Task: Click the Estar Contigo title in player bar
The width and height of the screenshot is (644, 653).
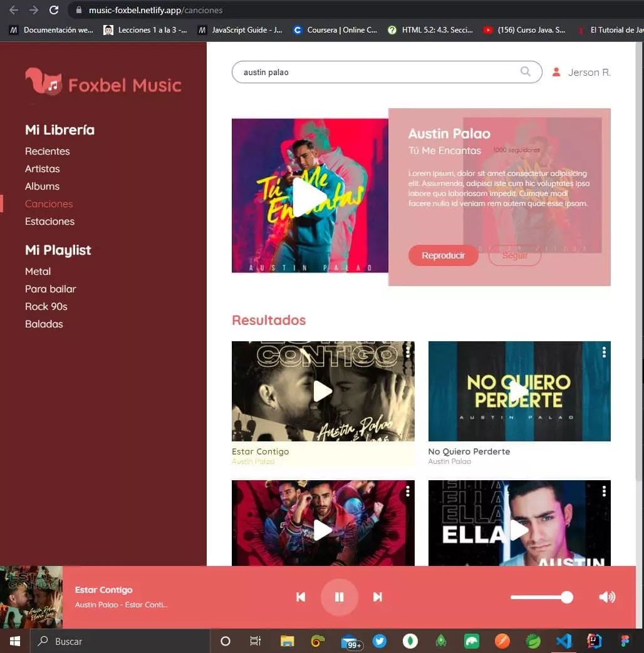Action: [x=104, y=590]
